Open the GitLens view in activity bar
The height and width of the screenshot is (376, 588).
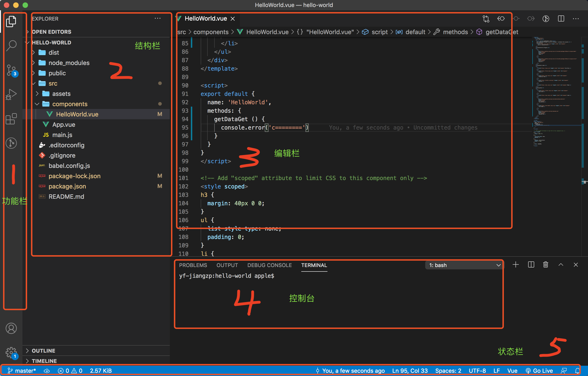pos(11,143)
